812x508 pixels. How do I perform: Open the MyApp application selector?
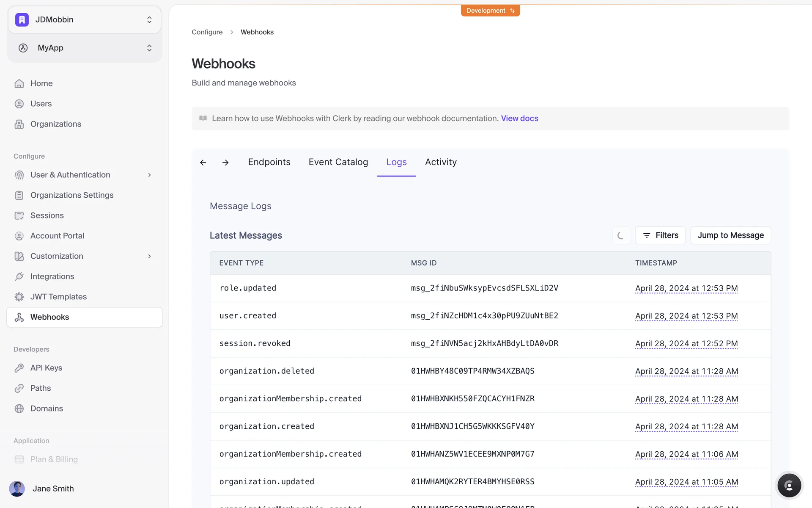[85, 48]
